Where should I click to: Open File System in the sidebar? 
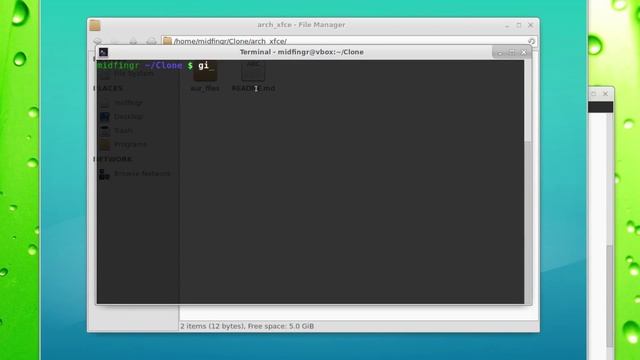pyautogui.click(x=127, y=74)
